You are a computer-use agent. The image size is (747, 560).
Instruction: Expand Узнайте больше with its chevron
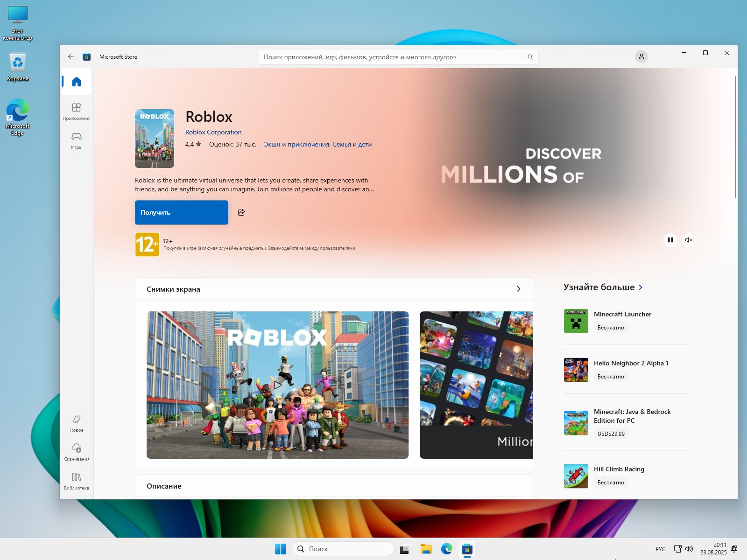pyautogui.click(x=641, y=287)
